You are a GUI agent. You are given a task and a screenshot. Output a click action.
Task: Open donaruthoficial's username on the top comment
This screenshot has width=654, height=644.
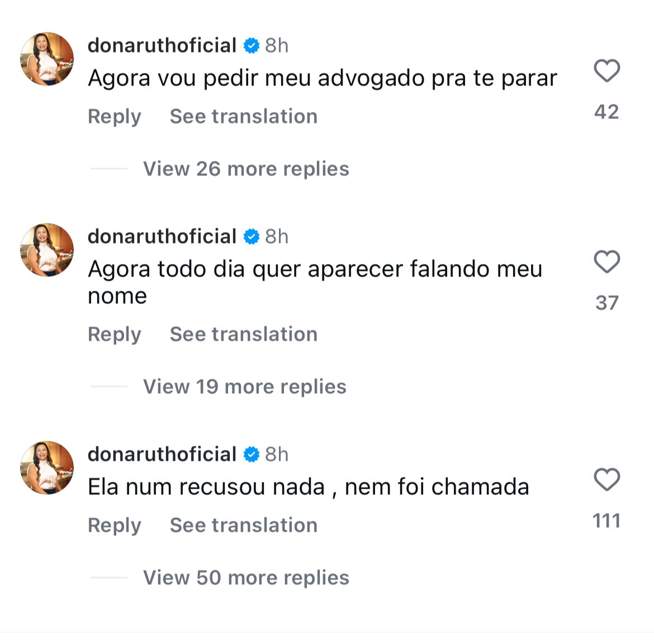(162, 46)
